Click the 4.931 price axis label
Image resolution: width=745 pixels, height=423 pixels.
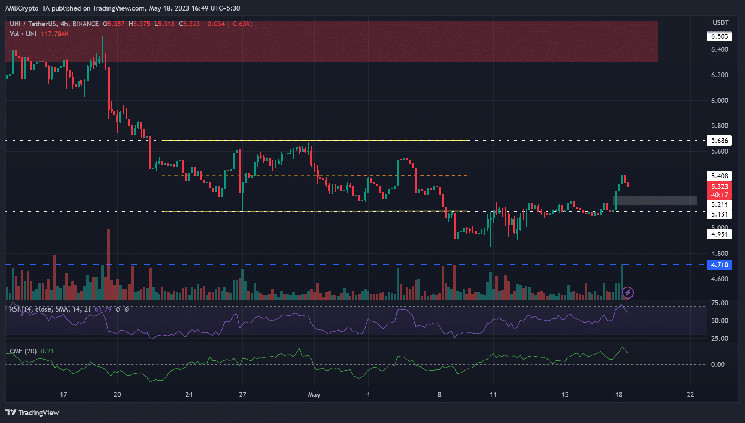click(x=718, y=233)
